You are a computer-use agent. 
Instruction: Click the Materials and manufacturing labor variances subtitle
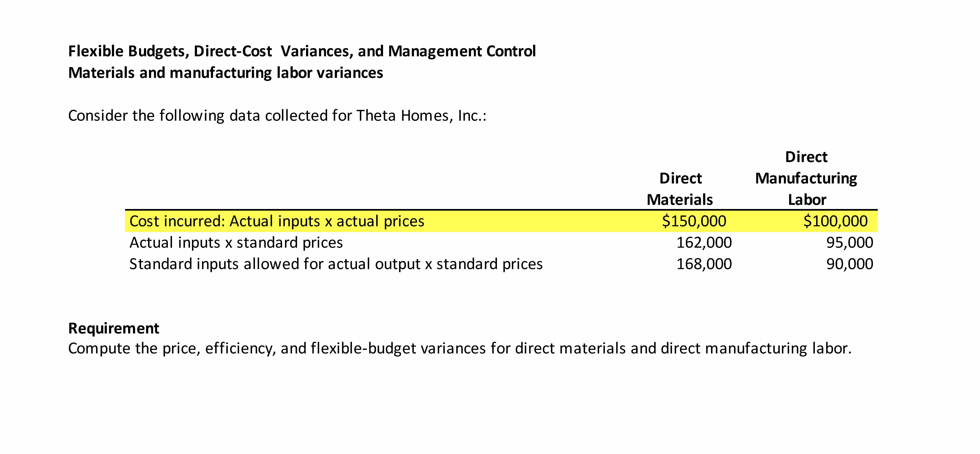click(x=226, y=73)
